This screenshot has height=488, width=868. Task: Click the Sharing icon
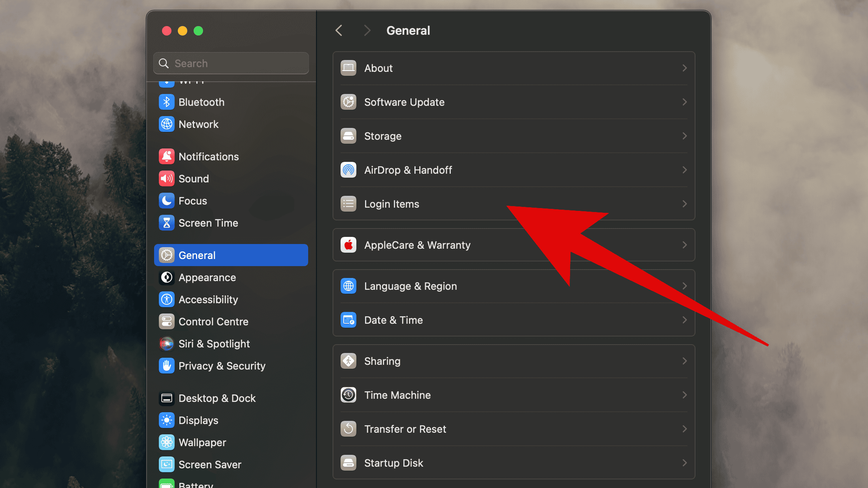point(348,361)
